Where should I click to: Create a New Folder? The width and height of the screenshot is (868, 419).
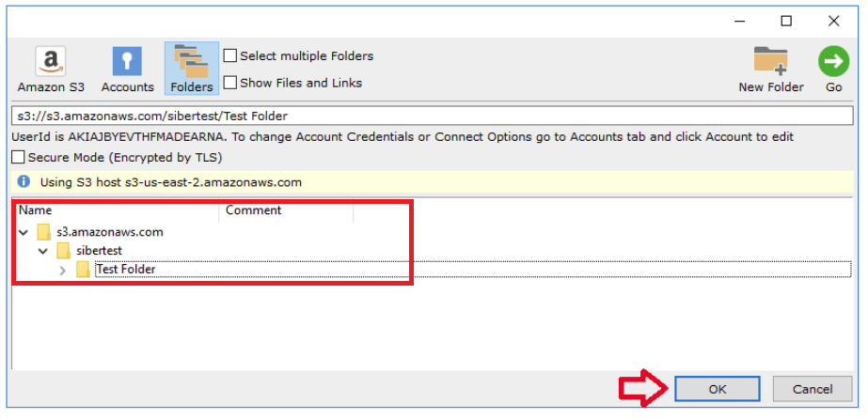[770, 61]
